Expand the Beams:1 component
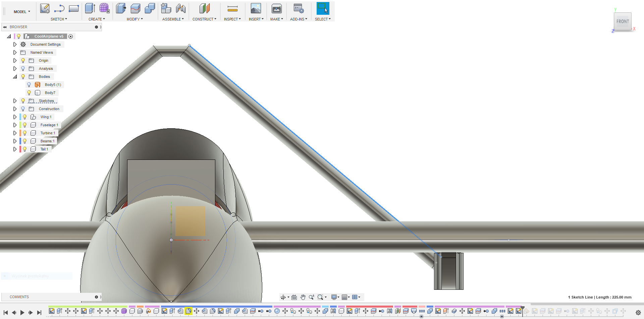 [15, 141]
